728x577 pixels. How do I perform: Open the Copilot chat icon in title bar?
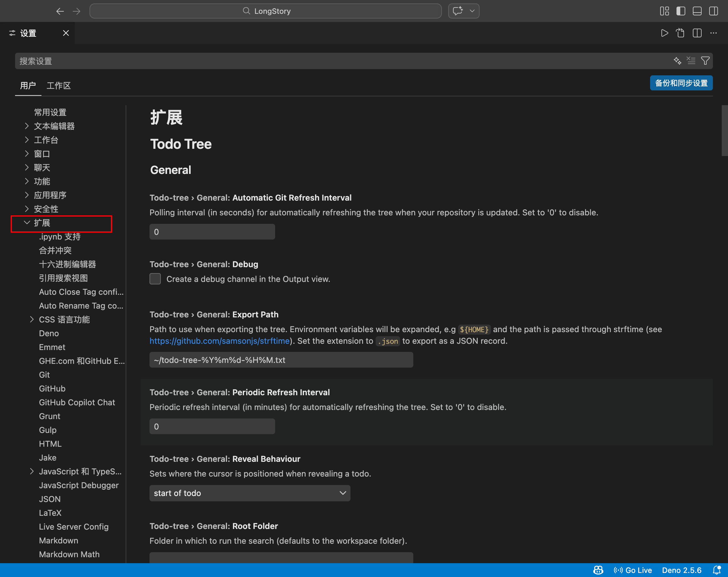tap(458, 11)
